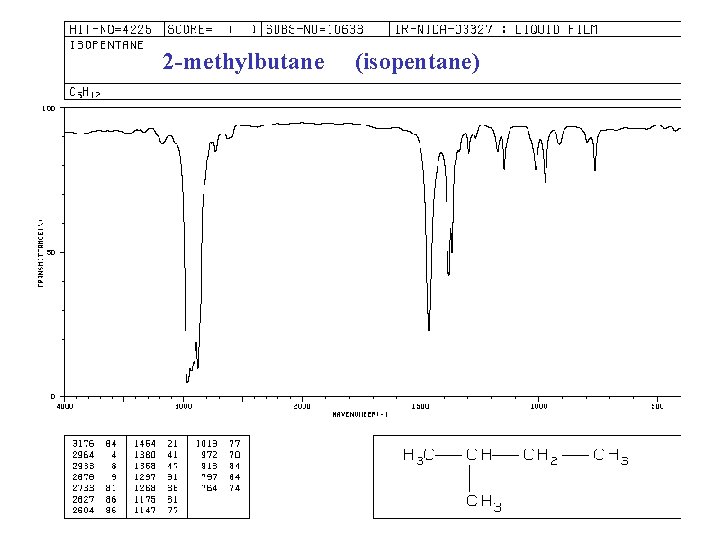Click the TRANSMITTANCE vertical axis title

click(40, 253)
